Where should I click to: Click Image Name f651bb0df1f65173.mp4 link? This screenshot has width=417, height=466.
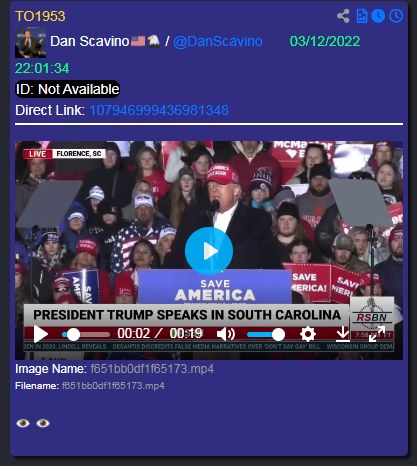(152, 369)
